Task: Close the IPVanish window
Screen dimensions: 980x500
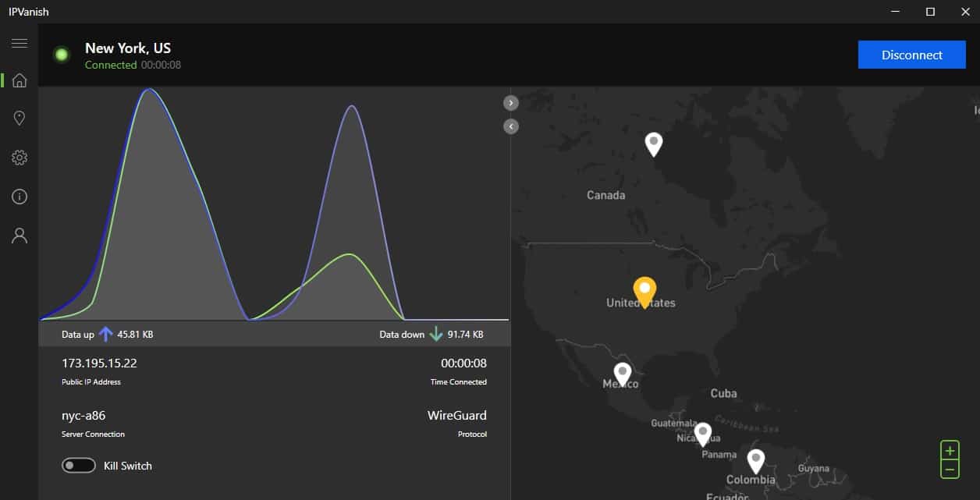Action: click(965, 12)
